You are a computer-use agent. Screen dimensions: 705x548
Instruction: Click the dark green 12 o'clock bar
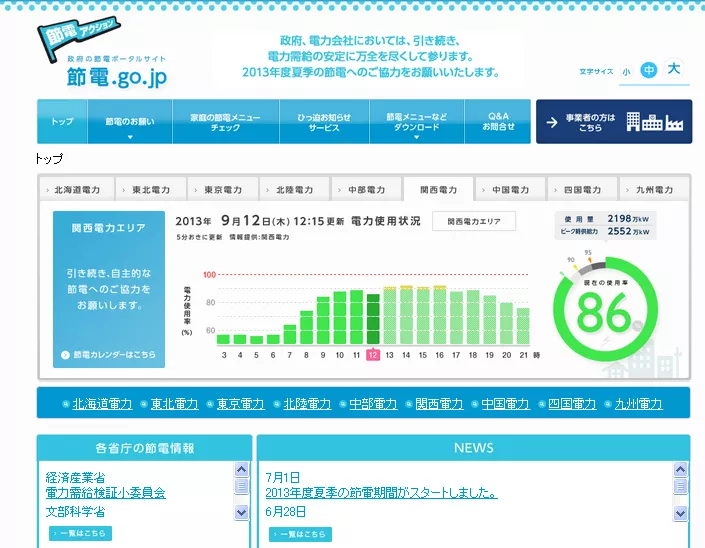pos(373,319)
